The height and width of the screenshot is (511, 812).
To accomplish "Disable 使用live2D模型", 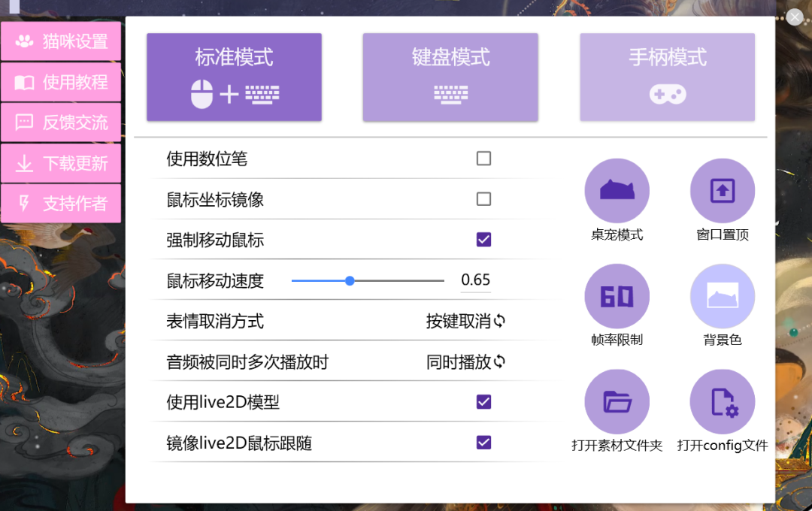I will point(483,401).
